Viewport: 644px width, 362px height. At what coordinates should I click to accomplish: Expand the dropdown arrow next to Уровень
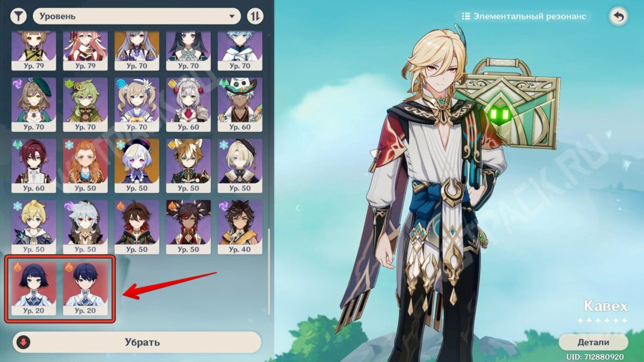pos(232,16)
